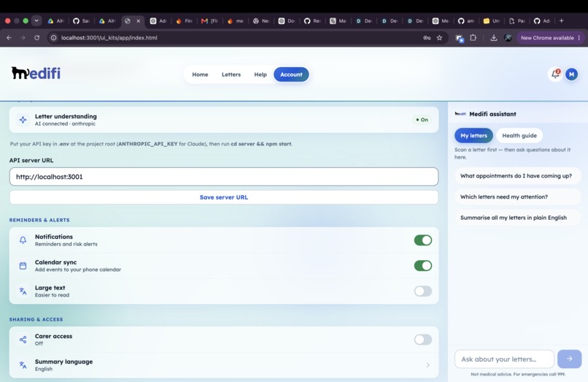Expand the Summary language chevron
This screenshot has width=588, height=382.
[x=428, y=364]
